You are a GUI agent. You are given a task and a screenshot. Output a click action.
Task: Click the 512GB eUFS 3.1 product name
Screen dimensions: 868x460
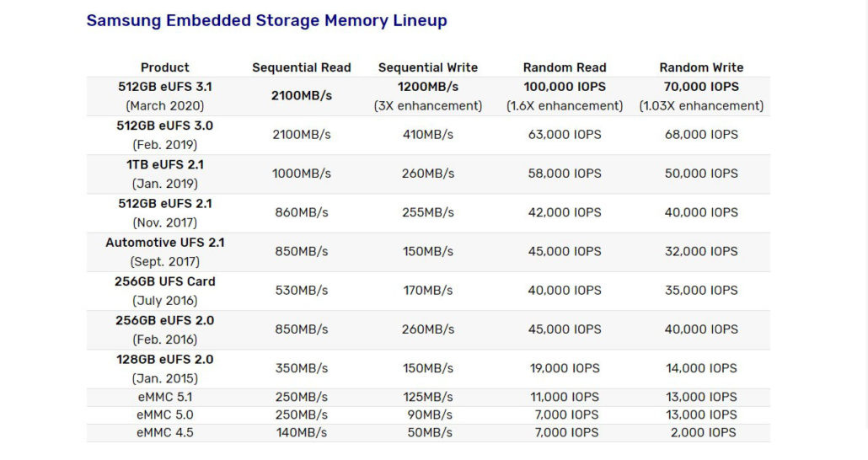pyautogui.click(x=165, y=87)
